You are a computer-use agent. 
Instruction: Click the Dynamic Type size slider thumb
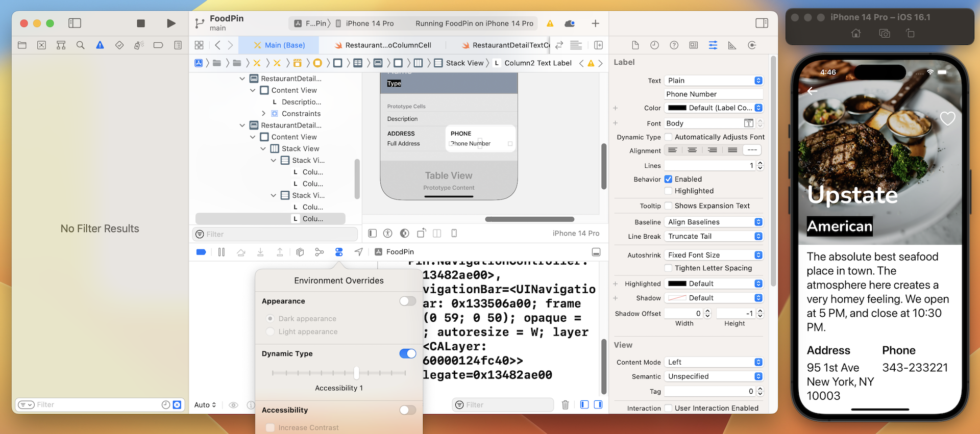click(356, 373)
